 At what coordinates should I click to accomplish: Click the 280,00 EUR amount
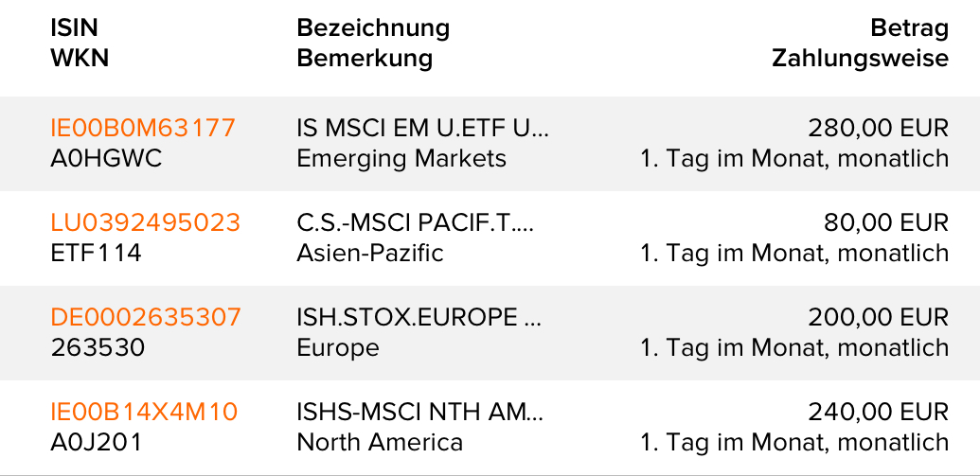tap(878, 128)
